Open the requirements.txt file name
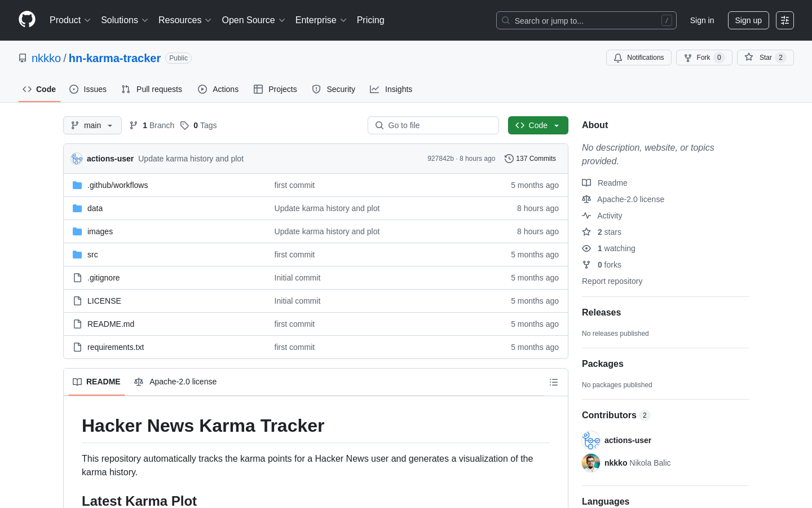812x508 pixels. [x=116, y=347]
